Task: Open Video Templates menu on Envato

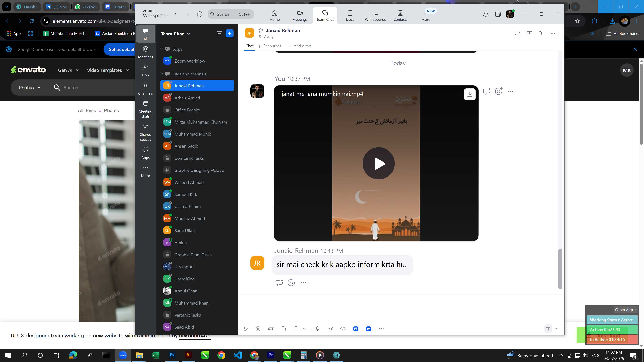Action: point(108,70)
